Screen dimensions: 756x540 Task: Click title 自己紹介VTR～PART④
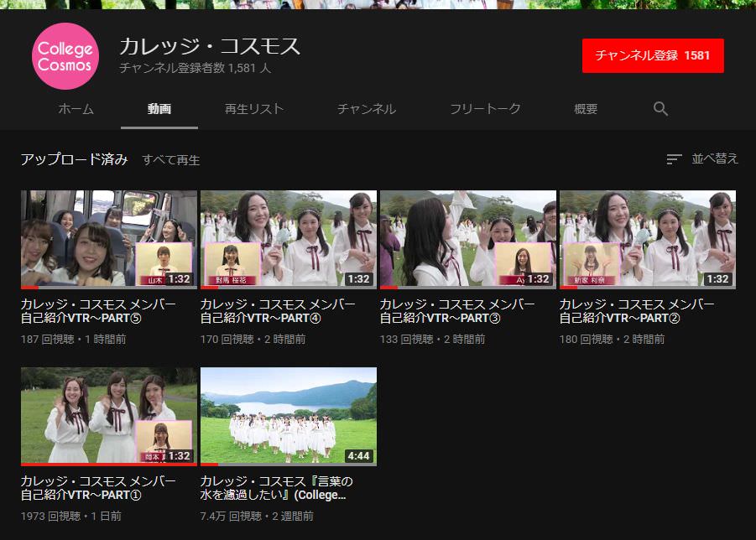(278, 311)
